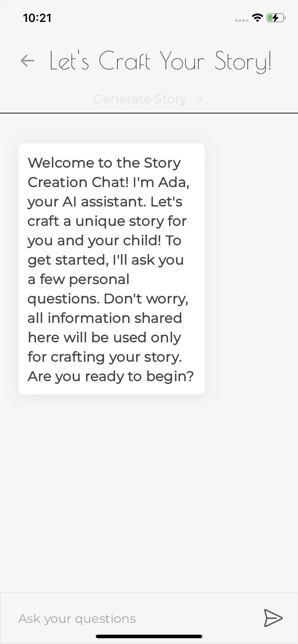Click the Generate Story button
298x644 pixels.
point(148,99)
